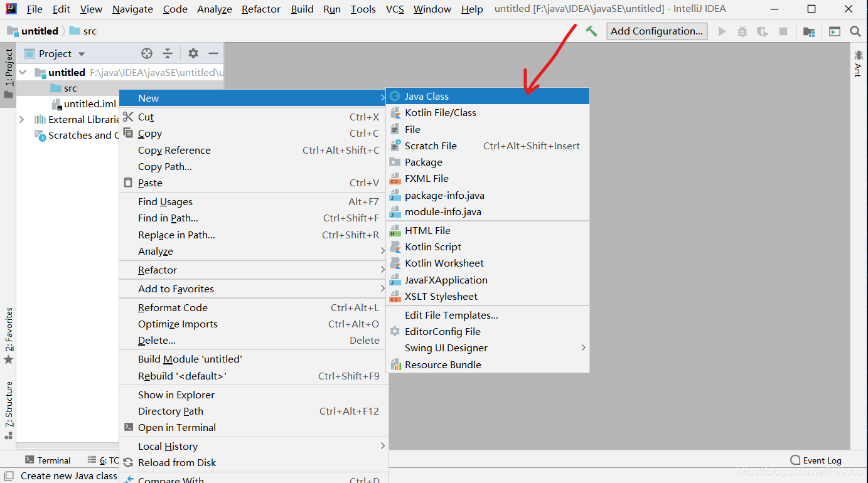This screenshot has height=483, width=868.
Task: Open the VCS menu
Action: click(x=395, y=9)
